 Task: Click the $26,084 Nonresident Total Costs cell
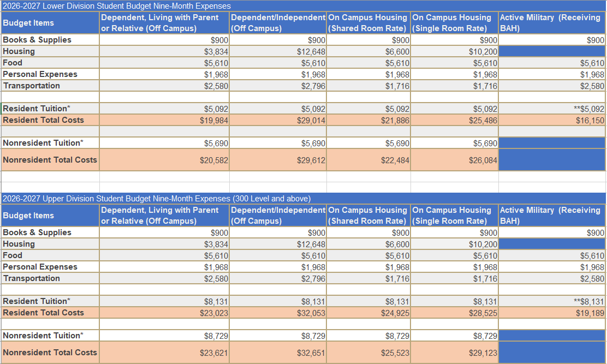point(455,160)
